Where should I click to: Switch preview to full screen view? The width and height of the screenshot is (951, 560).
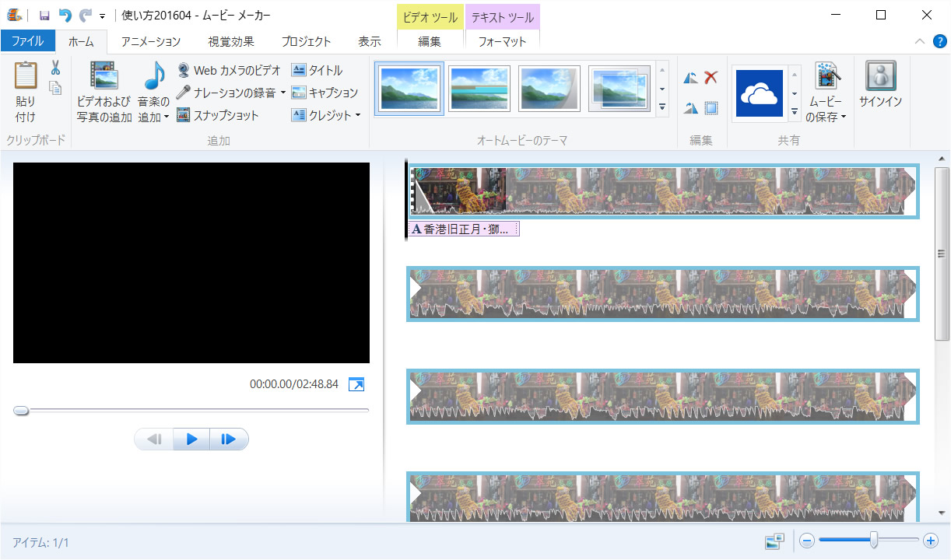[356, 384]
